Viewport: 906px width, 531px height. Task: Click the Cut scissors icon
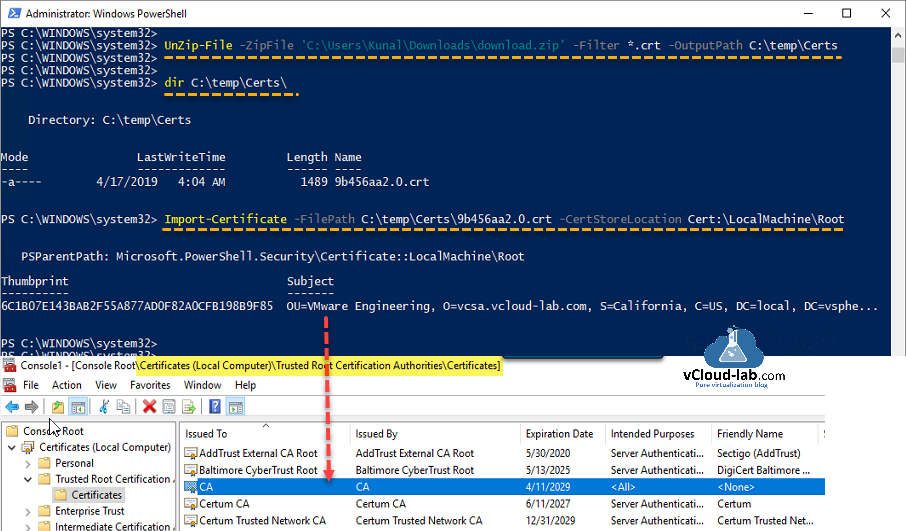pyautogui.click(x=104, y=407)
